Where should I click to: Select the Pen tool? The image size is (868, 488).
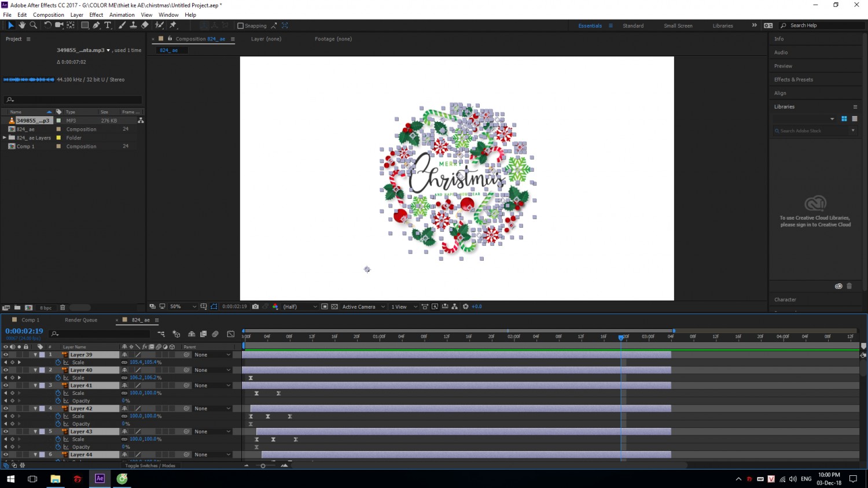point(96,25)
